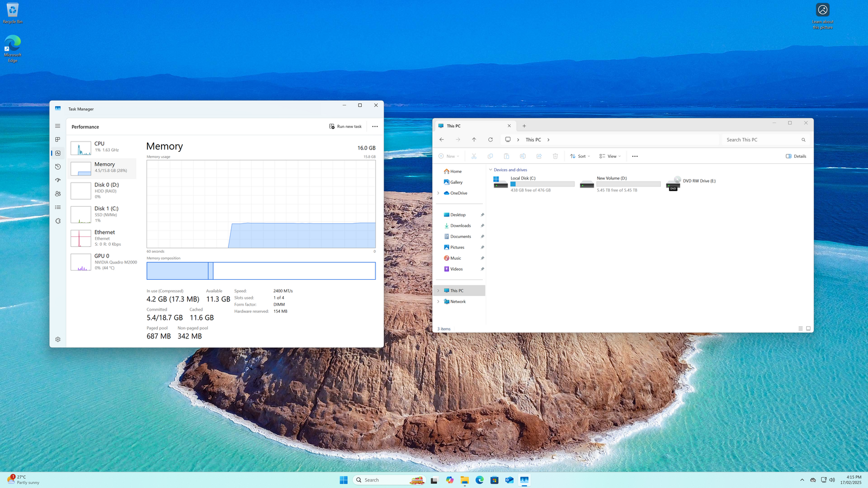The width and height of the screenshot is (868, 488).
Task: Open App history in Task Manager sidebar
Action: [58, 166]
